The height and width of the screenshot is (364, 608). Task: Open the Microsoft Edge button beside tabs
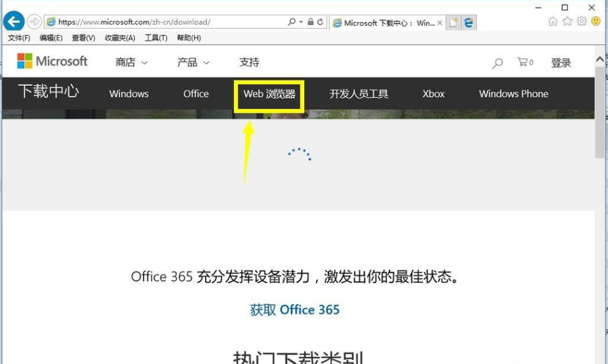click(469, 23)
